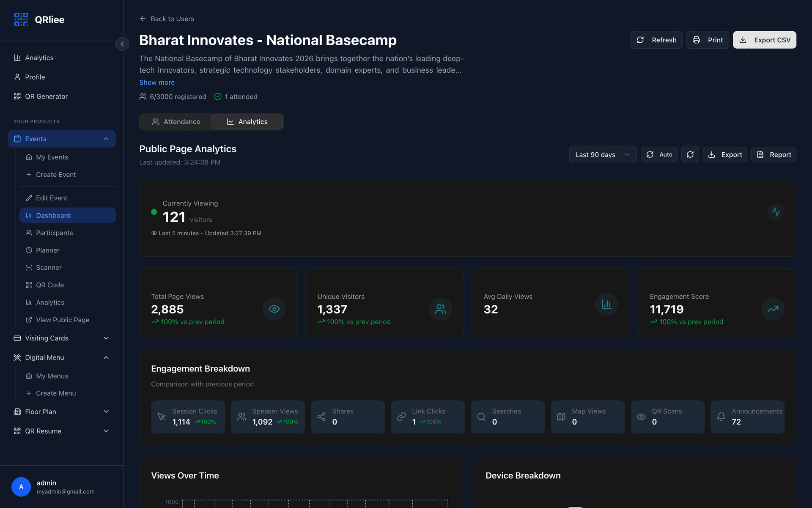Click the trending arrow icon in Engagement Score

773,309
